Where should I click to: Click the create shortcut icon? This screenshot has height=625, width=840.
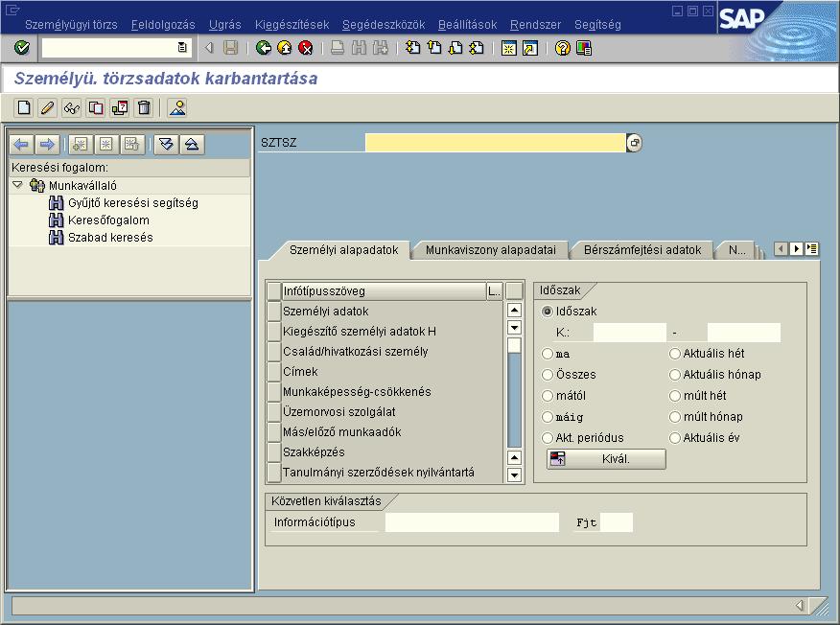[x=530, y=48]
